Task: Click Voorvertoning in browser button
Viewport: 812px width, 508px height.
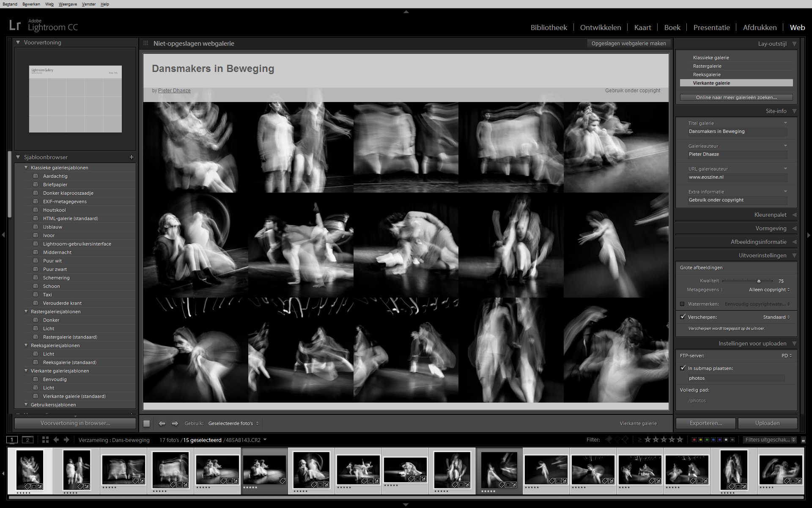Action: (x=75, y=423)
